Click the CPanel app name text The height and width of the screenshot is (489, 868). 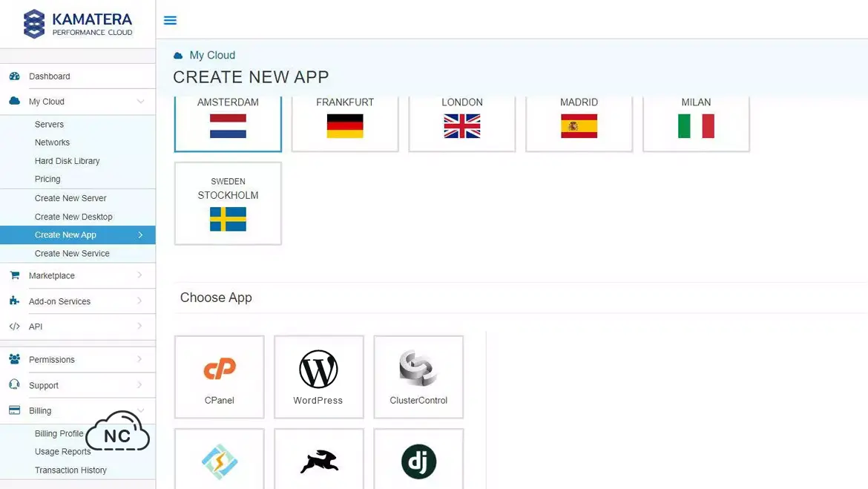tap(219, 401)
